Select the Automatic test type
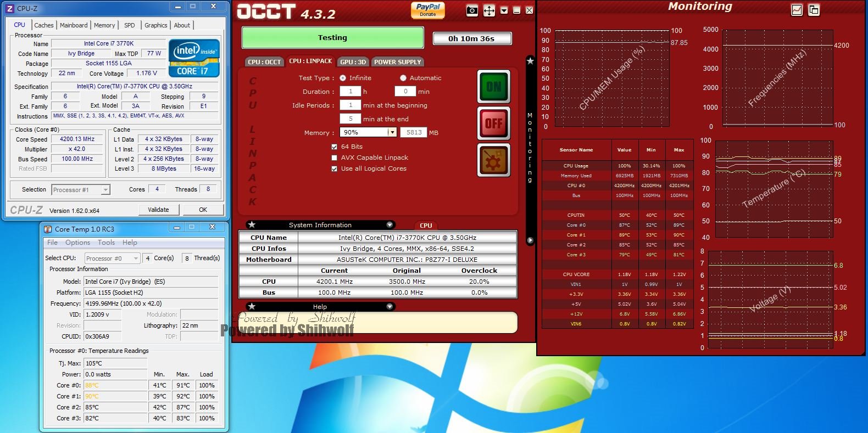This screenshot has width=868, height=433. (403, 78)
